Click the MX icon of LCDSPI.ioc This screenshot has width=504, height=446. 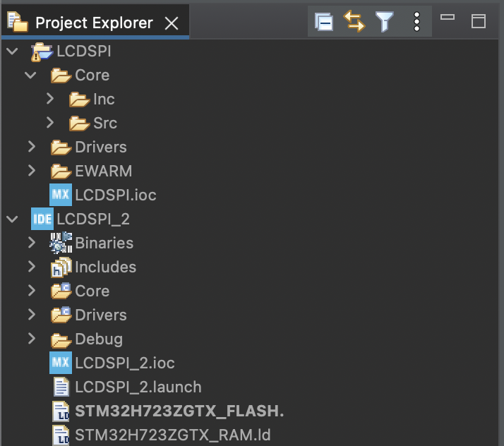61,195
